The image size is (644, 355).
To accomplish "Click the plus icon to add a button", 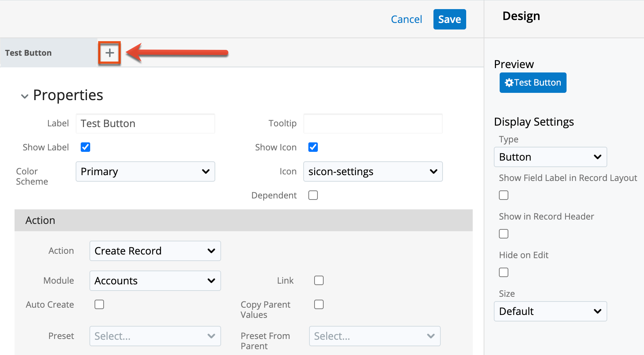I will tap(109, 53).
